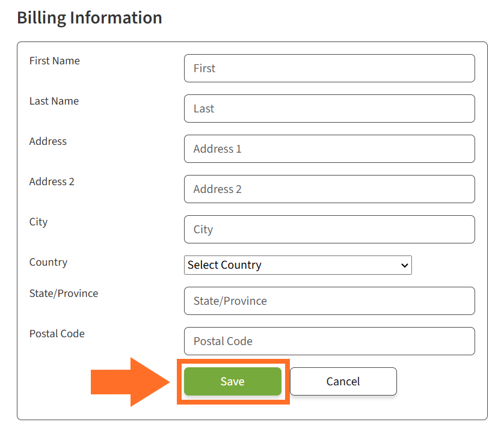
Task: Click the City label text
Action: point(38,222)
